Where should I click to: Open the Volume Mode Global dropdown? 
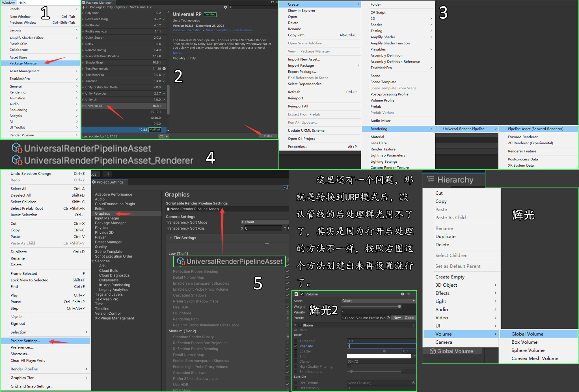point(378,301)
